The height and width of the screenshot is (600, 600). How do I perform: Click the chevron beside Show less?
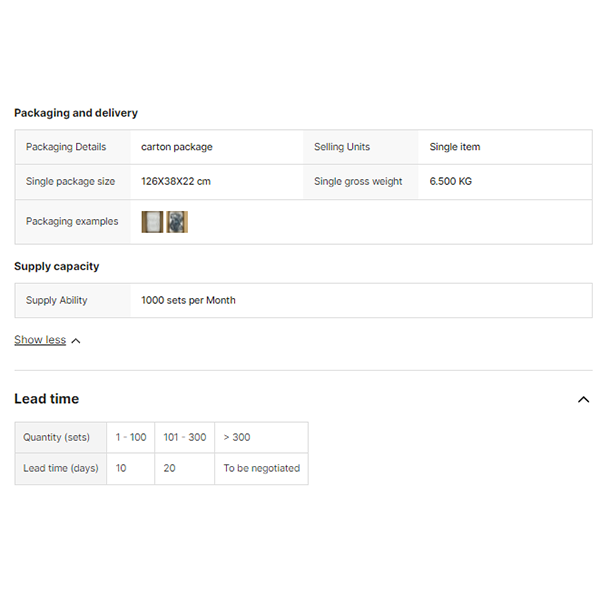(x=76, y=341)
